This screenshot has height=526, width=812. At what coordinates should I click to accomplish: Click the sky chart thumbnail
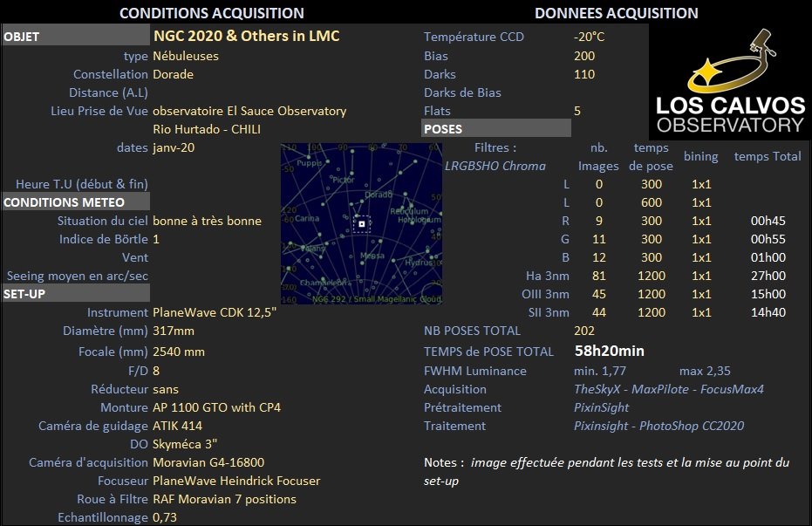pos(361,223)
